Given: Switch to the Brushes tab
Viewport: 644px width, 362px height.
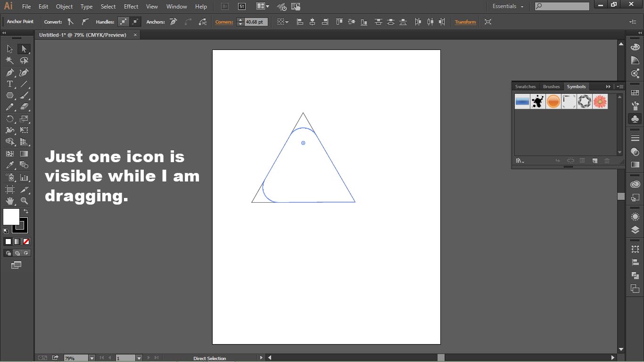Looking at the screenshot, I should coord(551,87).
